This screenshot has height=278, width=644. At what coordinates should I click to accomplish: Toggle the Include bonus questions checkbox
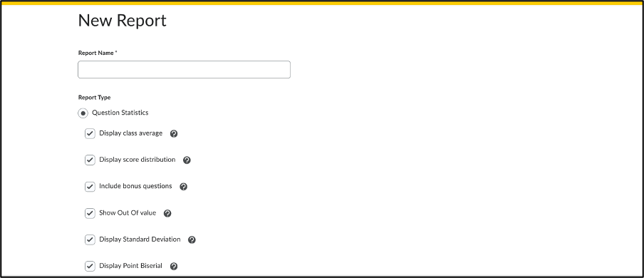click(90, 187)
